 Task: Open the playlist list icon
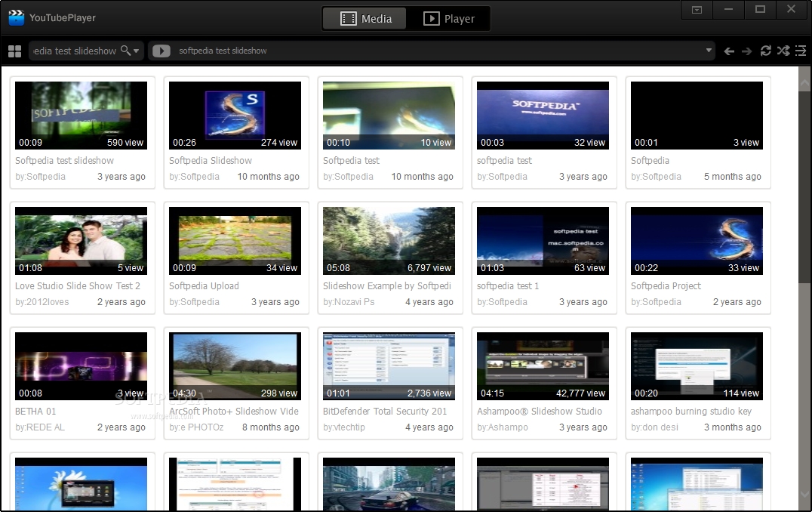801,51
